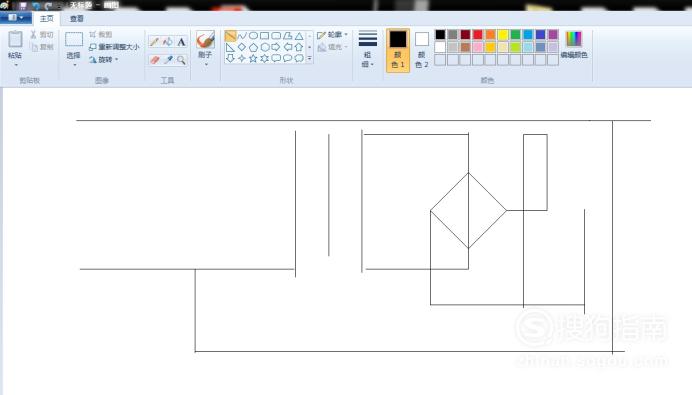This screenshot has width=692, height=395.
Task: Pick the yellow palette swatch
Action: (503, 34)
